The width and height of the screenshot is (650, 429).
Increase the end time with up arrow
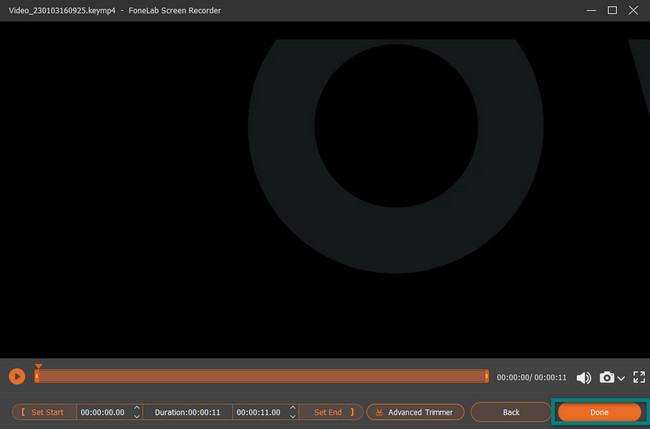(293, 408)
